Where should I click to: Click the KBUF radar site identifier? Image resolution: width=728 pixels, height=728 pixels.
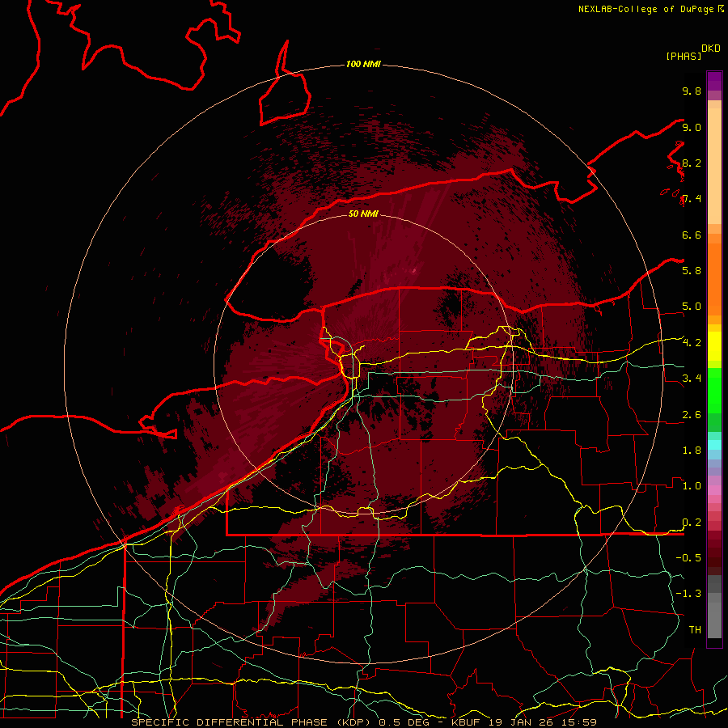pos(467,722)
